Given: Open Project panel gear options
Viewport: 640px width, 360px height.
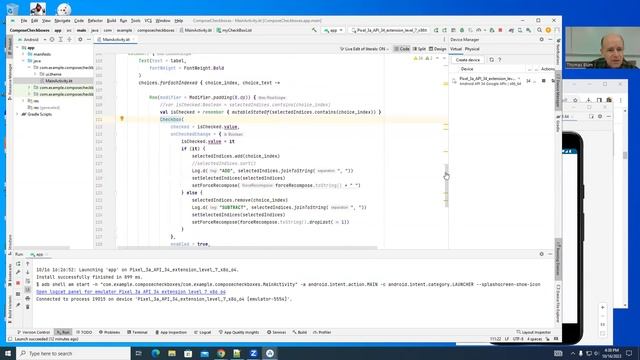Looking at the screenshot, I should [80, 40].
